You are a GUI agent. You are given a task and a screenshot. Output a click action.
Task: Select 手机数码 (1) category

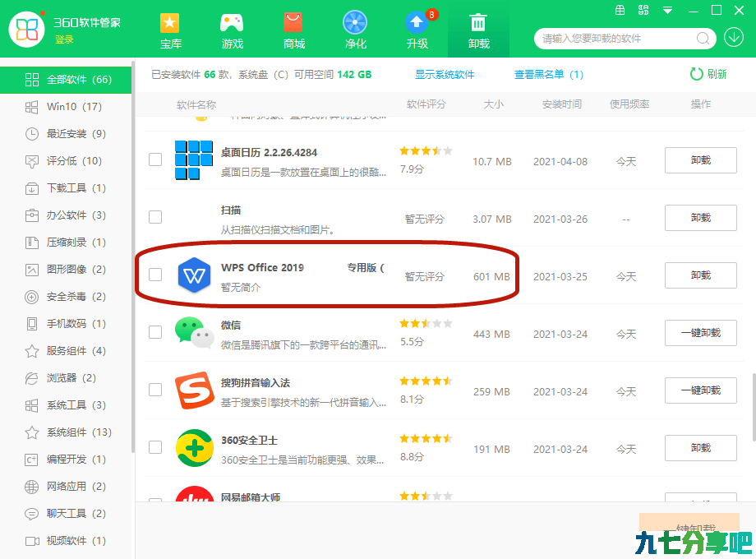pyautogui.click(x=66, y=324)
